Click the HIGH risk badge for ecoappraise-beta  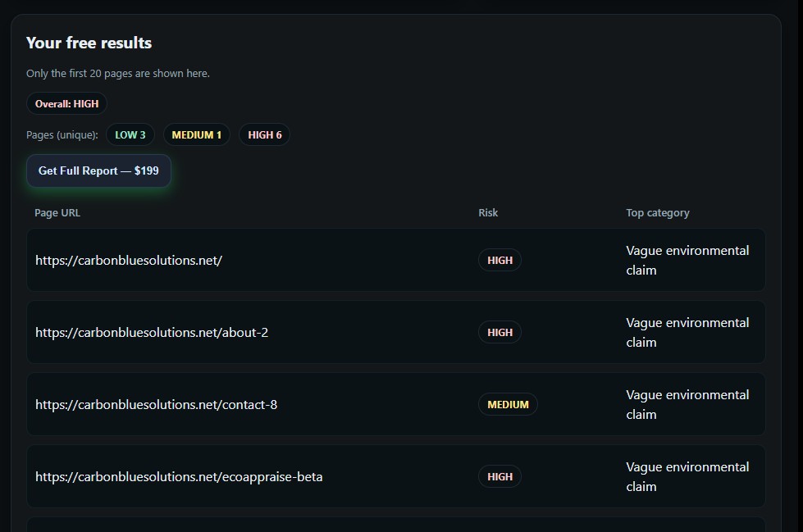click(x=500, y=477)
